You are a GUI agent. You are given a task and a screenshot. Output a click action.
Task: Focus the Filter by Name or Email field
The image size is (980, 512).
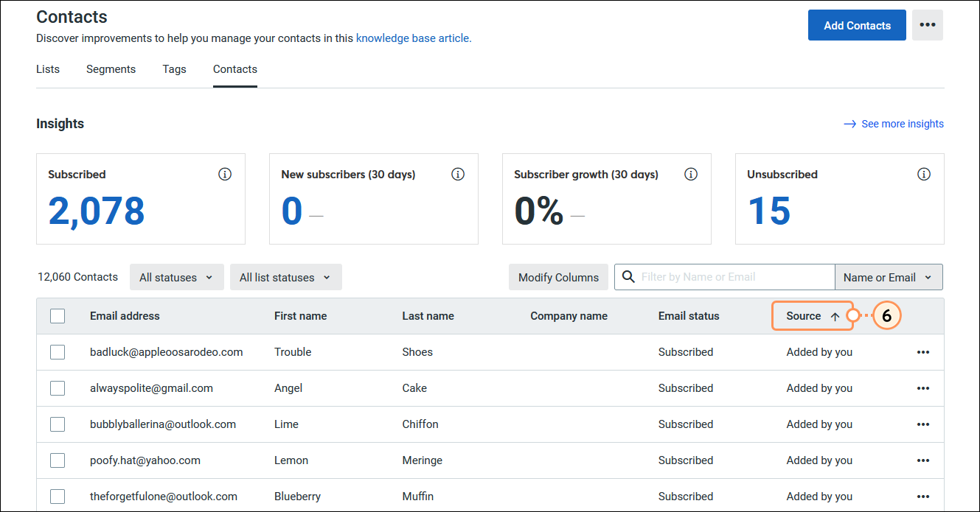(x=734, y=277)
